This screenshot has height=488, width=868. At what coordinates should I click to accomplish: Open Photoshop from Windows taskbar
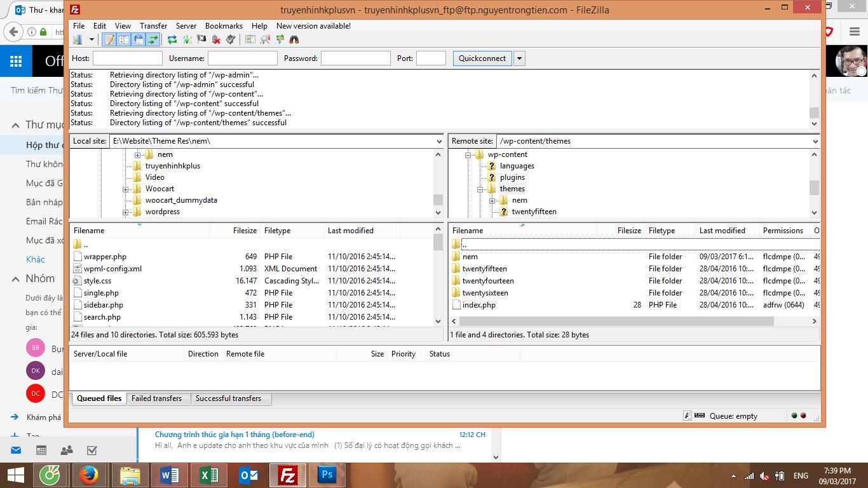click(327, 475)
